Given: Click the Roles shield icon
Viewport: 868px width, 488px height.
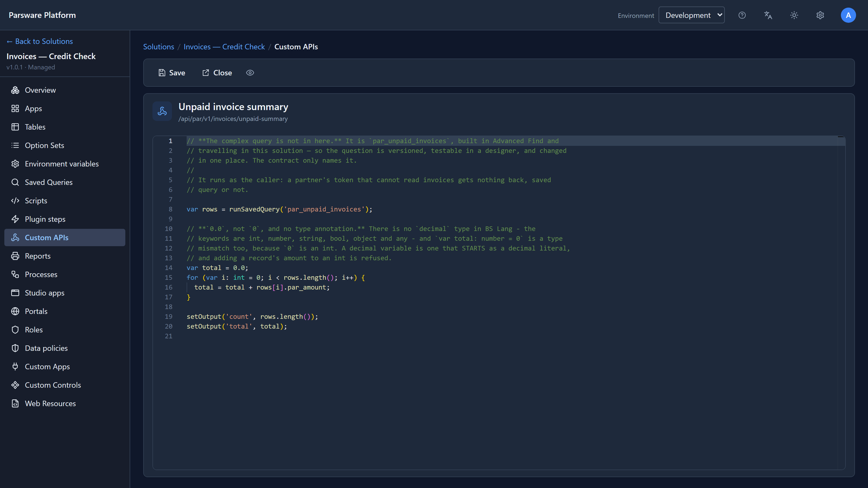Looking at the screenshot, I should [15, 330].
